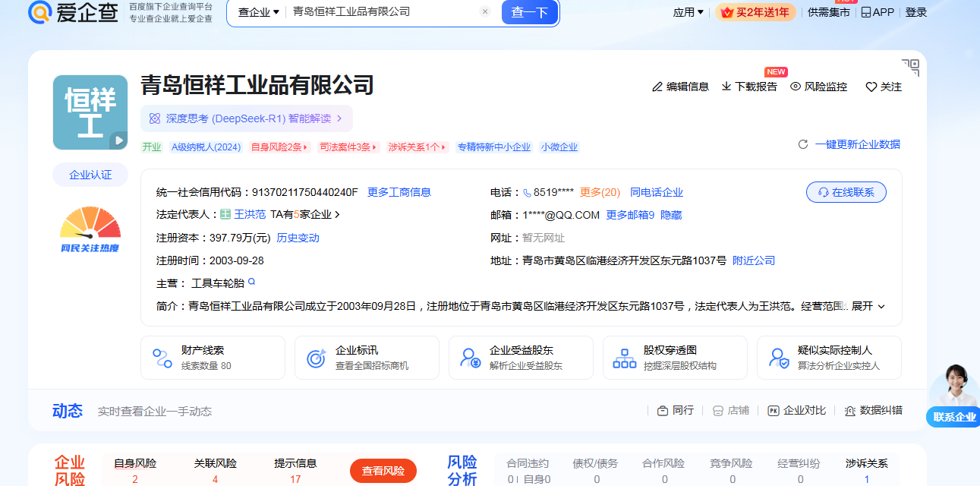Click the 在线联系 button
Image resolution: width=980 pixels, height=486 pixels.
coord(846,192)
